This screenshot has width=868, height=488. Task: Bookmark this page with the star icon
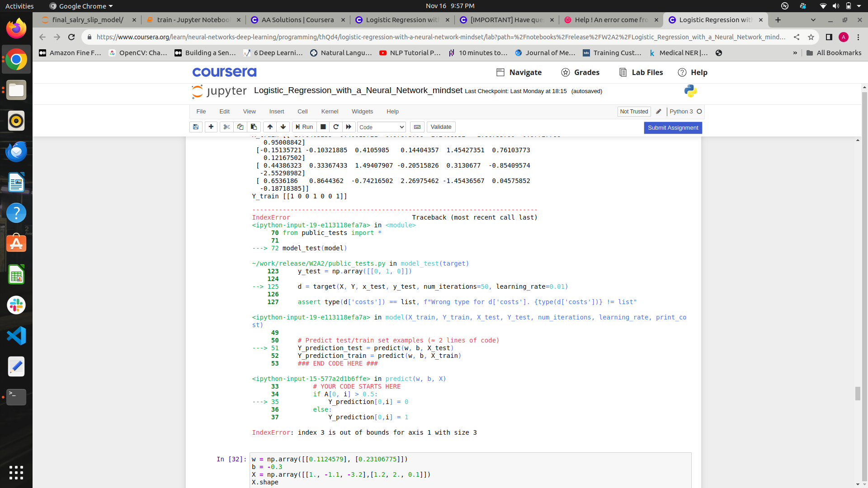pyautogui.click(x=811, y=37)
